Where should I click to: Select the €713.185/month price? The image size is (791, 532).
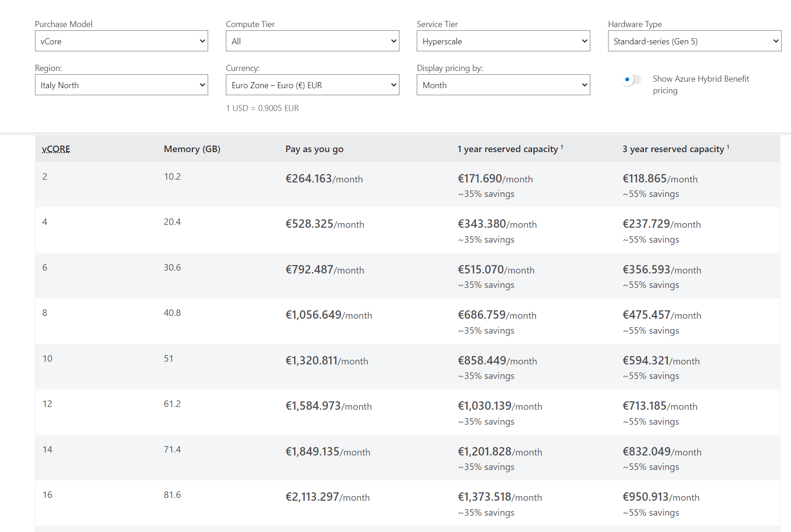660,406
